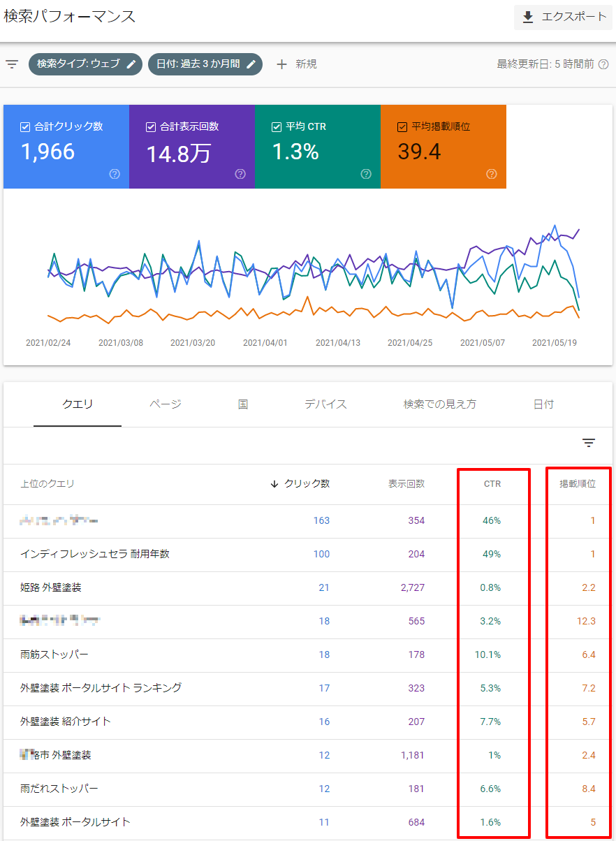Switch to the 日付 tab
Image resolution: width=616 pixels, height=841 pixels.
pos(543,404)
